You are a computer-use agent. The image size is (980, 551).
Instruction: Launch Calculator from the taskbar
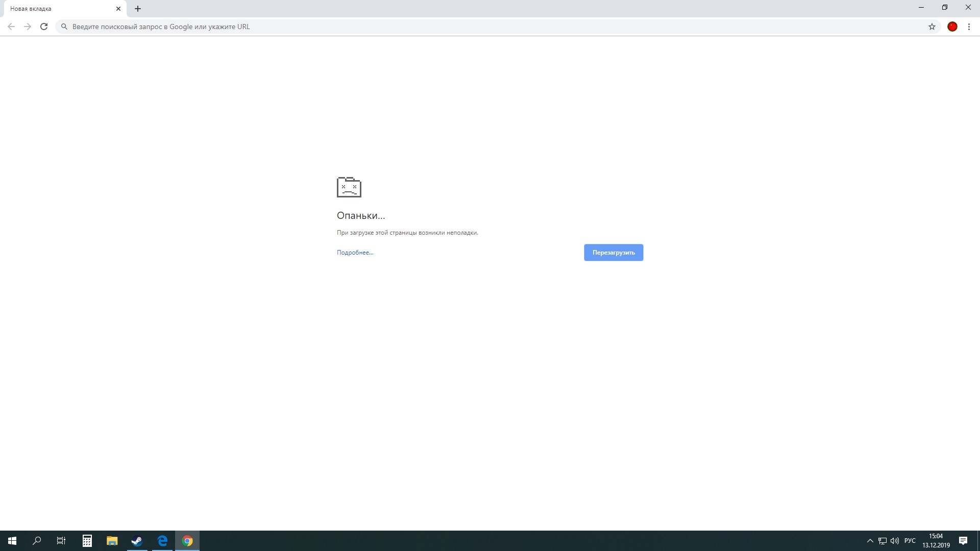[x=87, y=541]
